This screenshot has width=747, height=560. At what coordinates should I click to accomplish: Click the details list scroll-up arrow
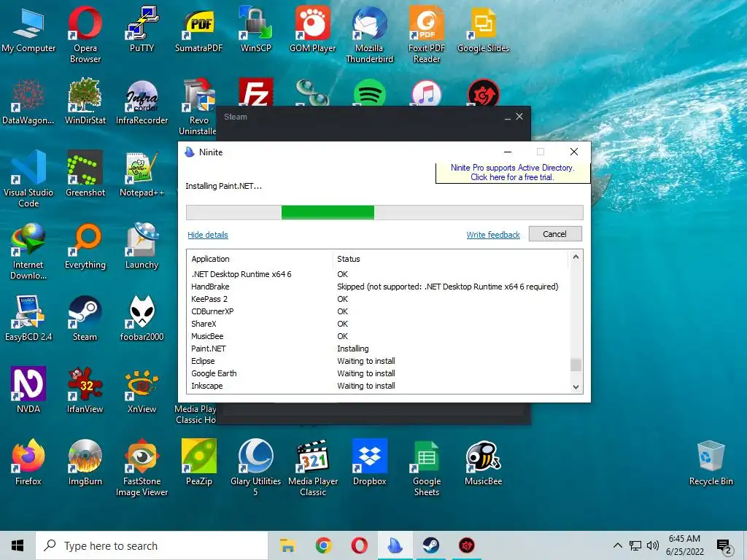pos(576,257)
